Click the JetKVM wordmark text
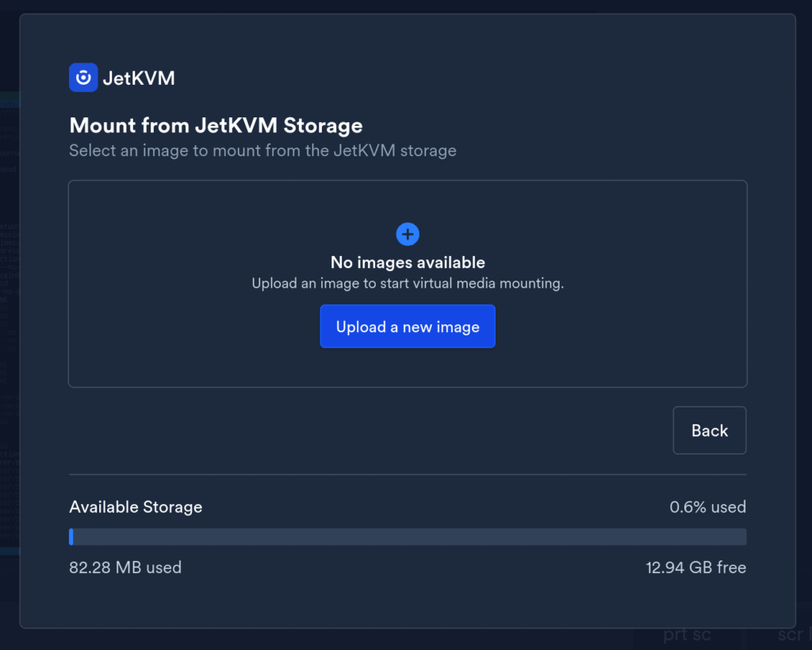812x650 pixels. [139, 78]
